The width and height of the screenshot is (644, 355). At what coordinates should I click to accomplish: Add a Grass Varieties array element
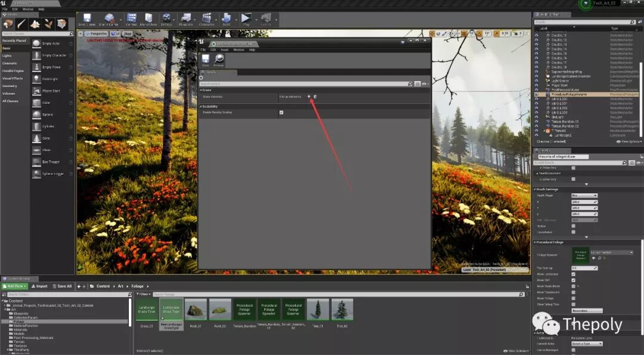309,97
